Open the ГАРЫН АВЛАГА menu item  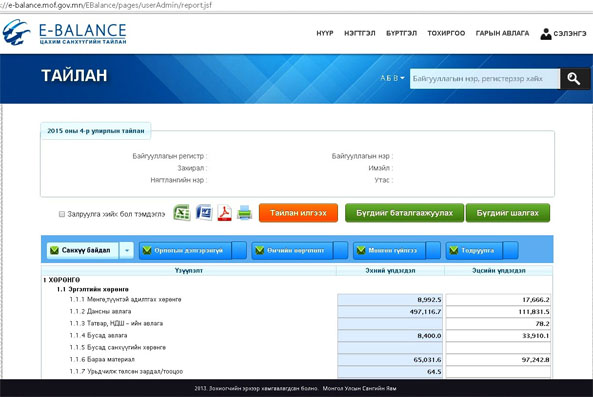[502, 33]
